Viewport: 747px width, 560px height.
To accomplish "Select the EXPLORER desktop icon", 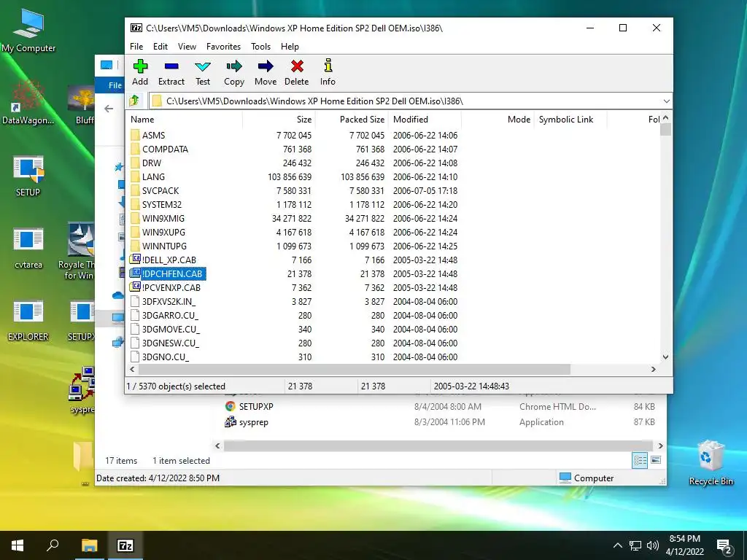I will point(28,320).
